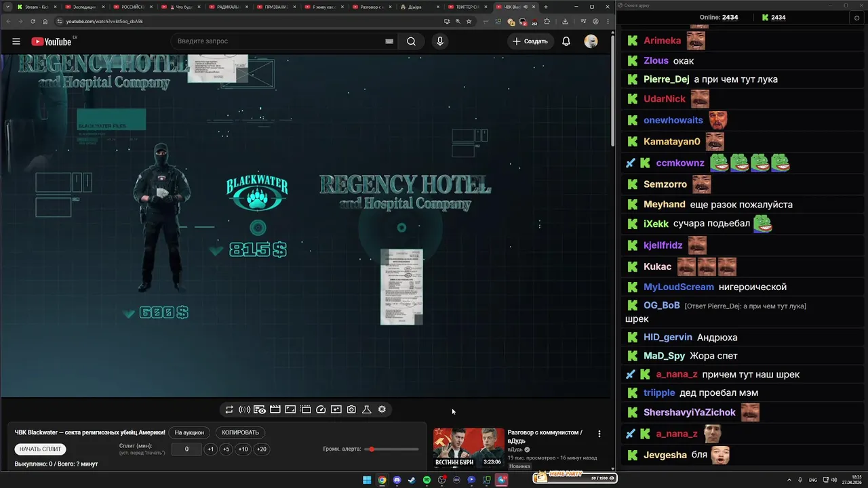
Task: Add ten minutes with +10 button
Action: click(x=243, y=449)
